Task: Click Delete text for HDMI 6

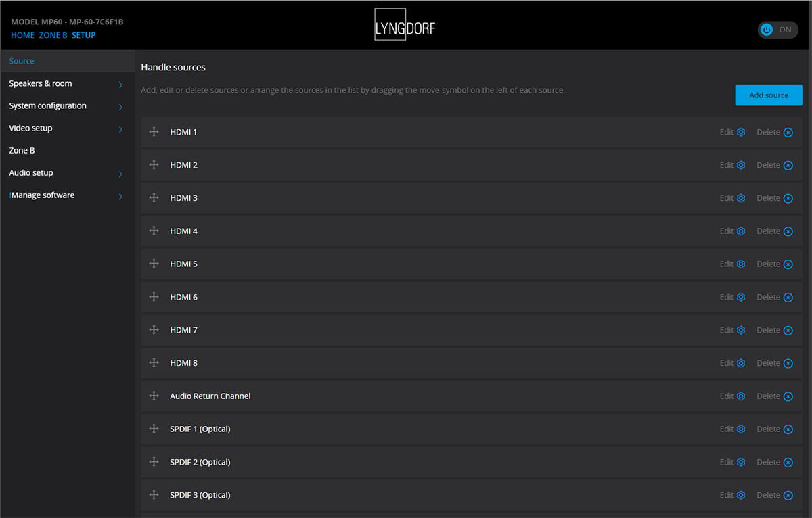Action: point(768,297)
